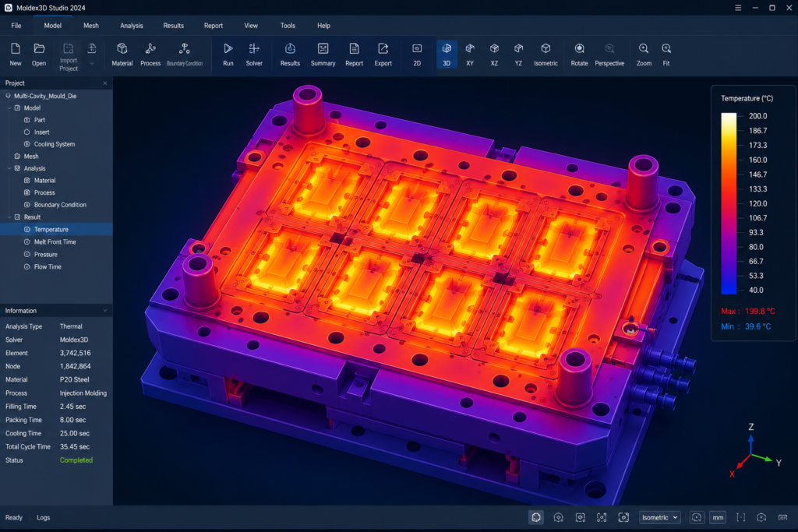The width and height of the screenshot is (798, 532).
Task: Toggle Perspective projection
Action: pos(609,55)
